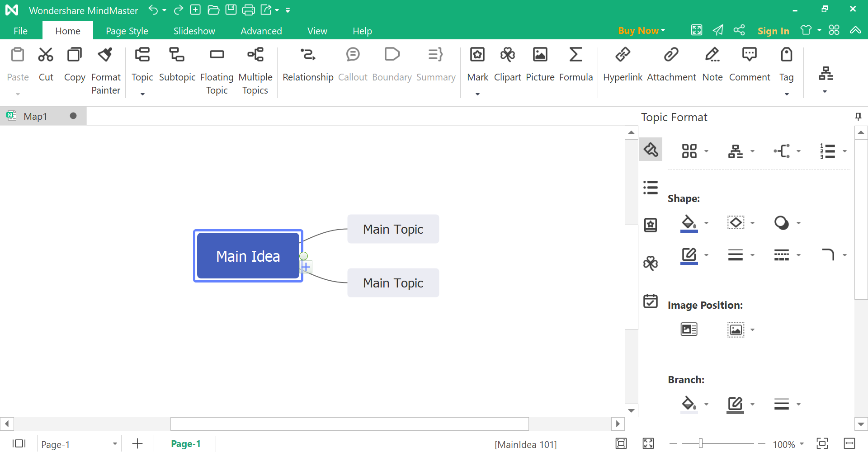Click the Branch fill color bucket
868x452 pixels.
pos(689,404)
